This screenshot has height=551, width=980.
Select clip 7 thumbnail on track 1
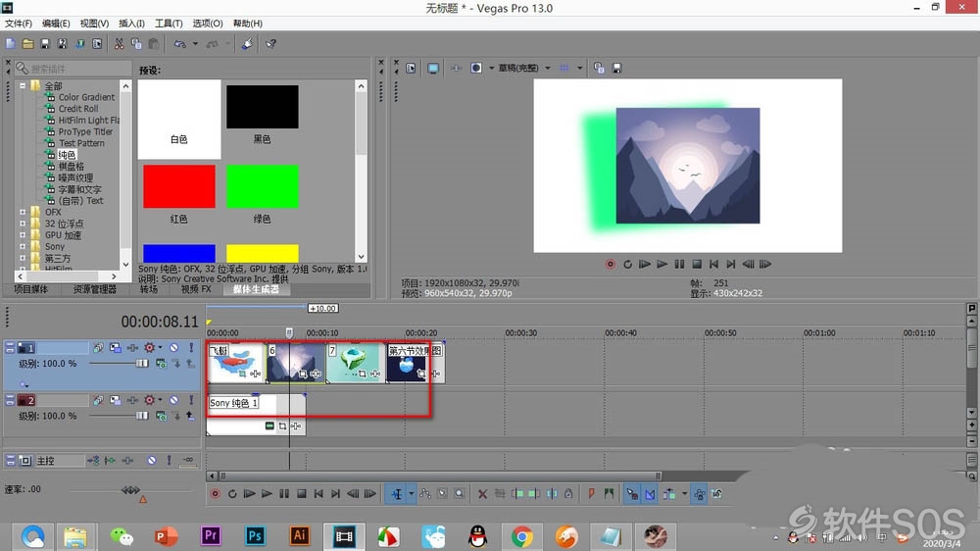click(355, 363)
